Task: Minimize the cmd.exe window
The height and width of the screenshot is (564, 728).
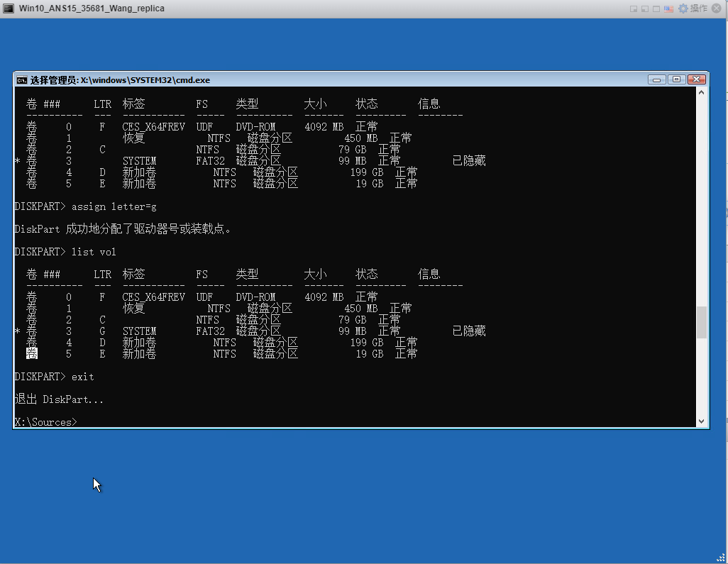Action: click(x=656, y=80)
